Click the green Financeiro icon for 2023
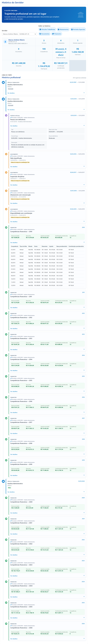88x644 pixels. point(6,561)
